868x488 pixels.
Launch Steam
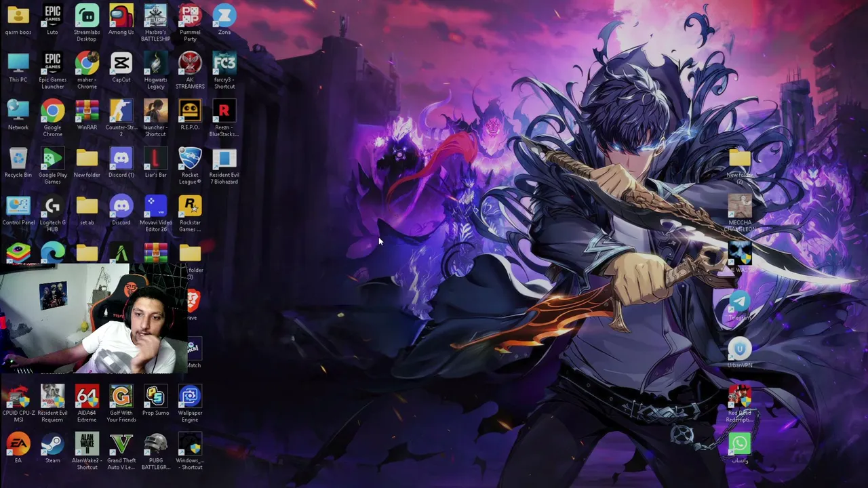point(52,448)
